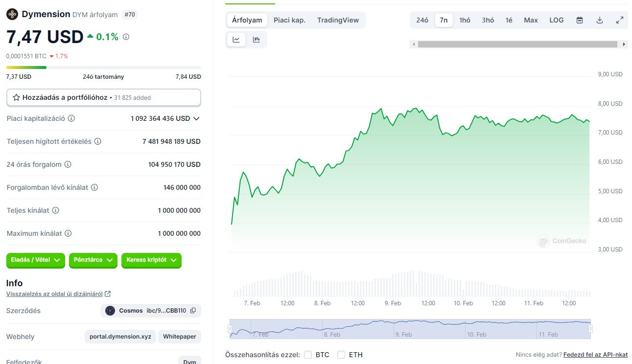Open the Eladás / Vétel dropdown
Screen dimensions: 632x364
pos(36,260)
